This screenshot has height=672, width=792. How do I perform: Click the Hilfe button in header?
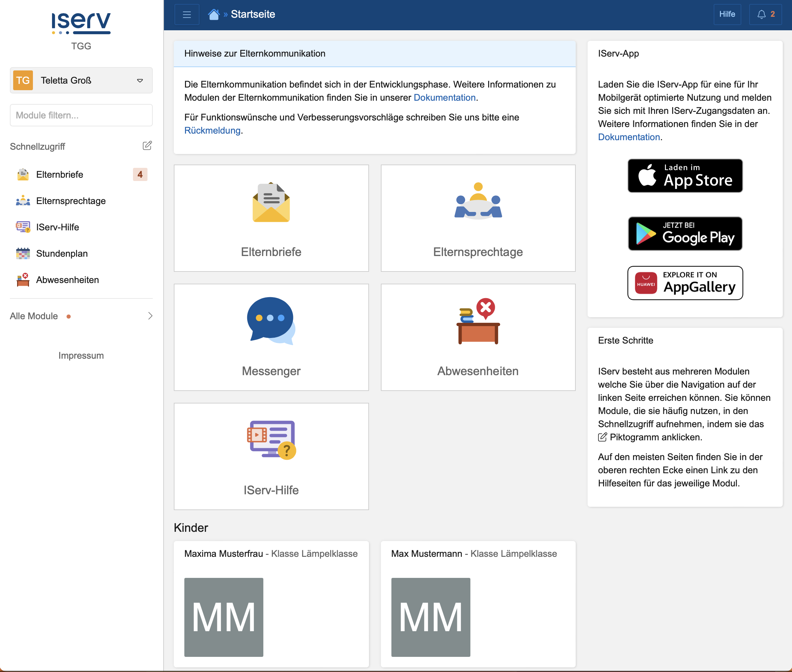click(727, 14)
